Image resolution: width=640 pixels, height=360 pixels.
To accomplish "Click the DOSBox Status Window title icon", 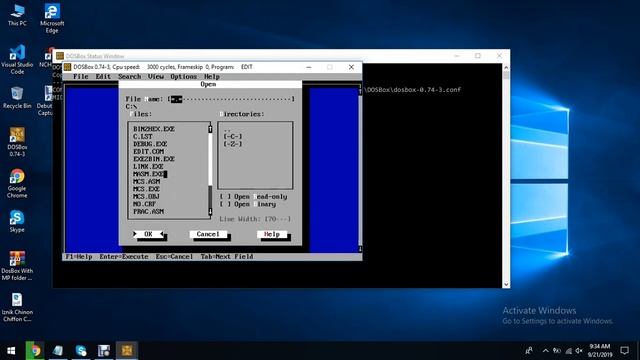I will tap(60, 56).
